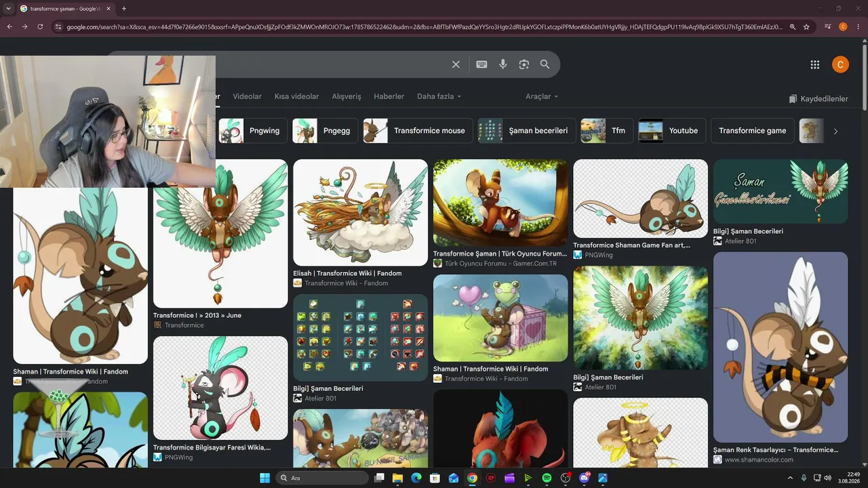Switch to the Kısa videolar tab
This screenshot has width=868, height=488.
coord(296,96)
